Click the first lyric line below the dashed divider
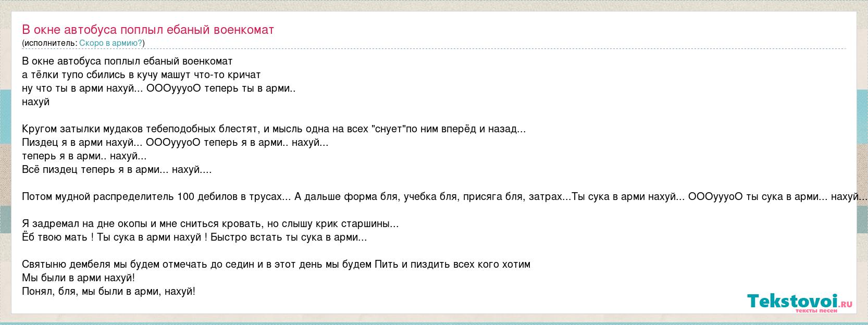The height and width of the screenshot is (325, 868). (x=127, y=61)
